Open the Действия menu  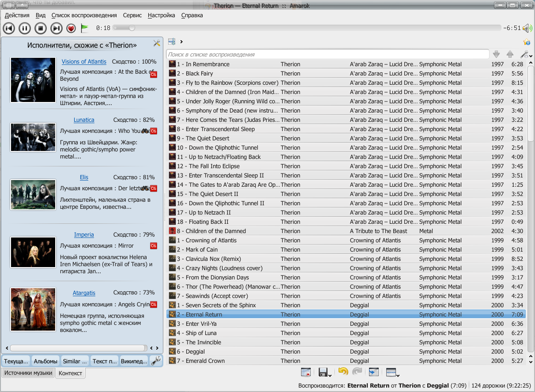point(17,15)
